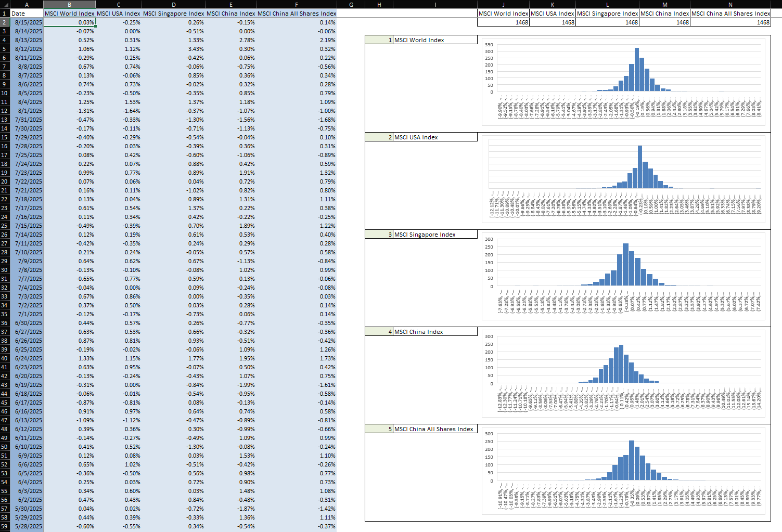Select the date cell 8/1/2025
Screen dimensions: 782x532
click(x=27, y=111)
